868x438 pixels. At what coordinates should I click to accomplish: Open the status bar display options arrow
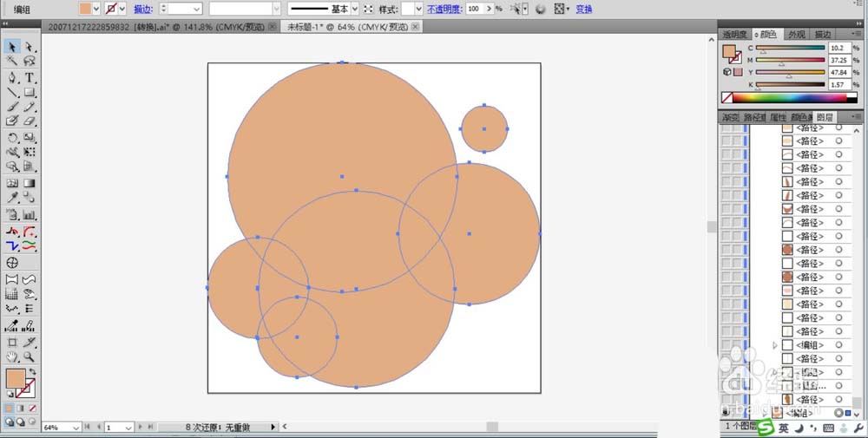273,427
